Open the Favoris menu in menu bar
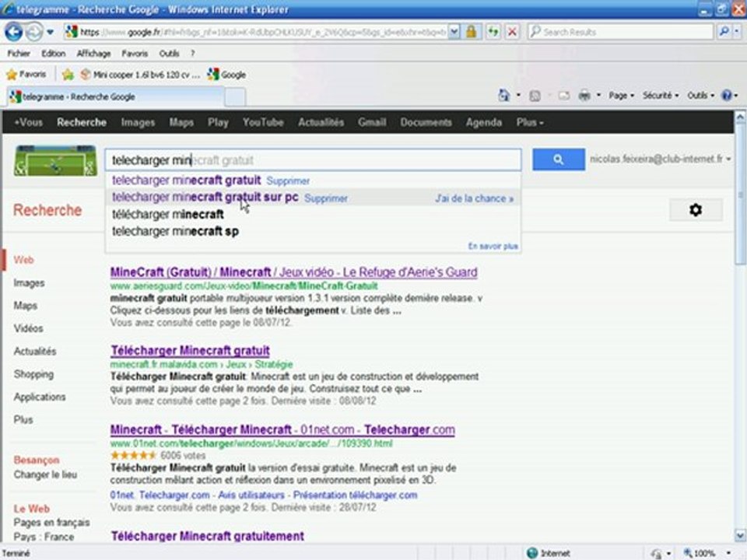747x560 pixels. [x=135, y=54]
